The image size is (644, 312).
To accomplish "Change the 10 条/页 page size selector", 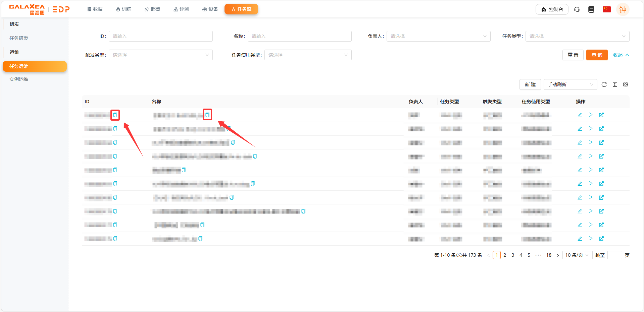I will coord(577,255).
